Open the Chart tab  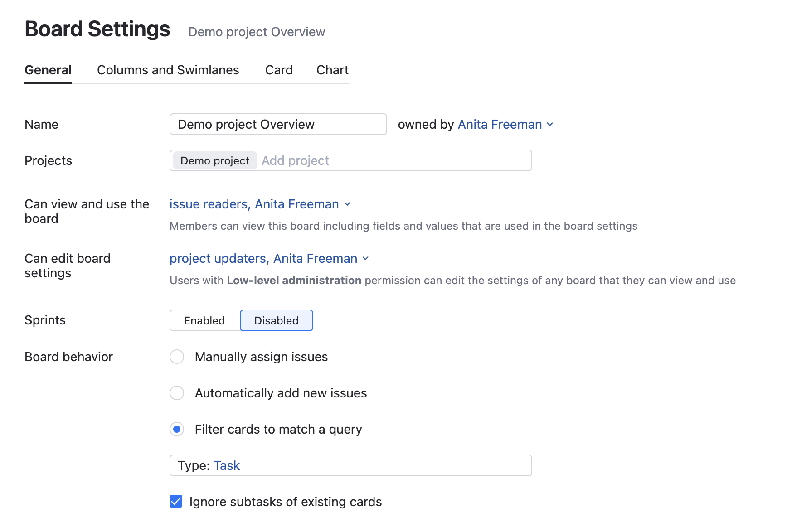coord(332,70)
